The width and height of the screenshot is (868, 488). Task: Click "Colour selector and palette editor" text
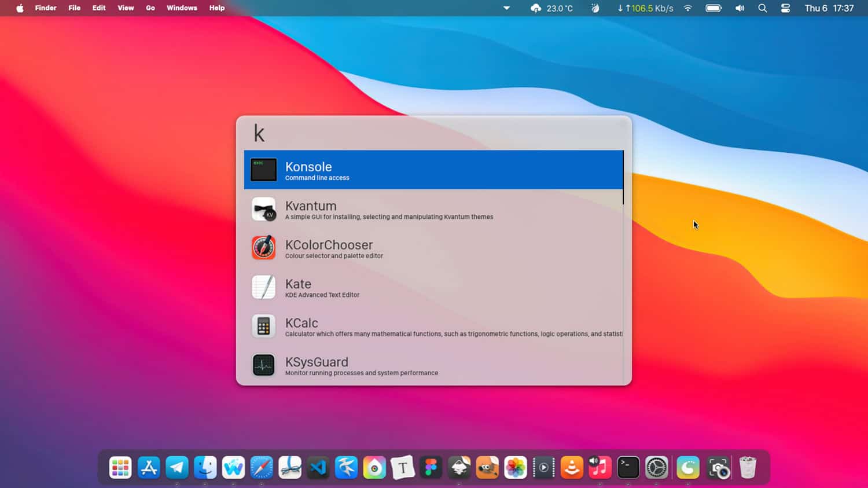tap(334, 256)
